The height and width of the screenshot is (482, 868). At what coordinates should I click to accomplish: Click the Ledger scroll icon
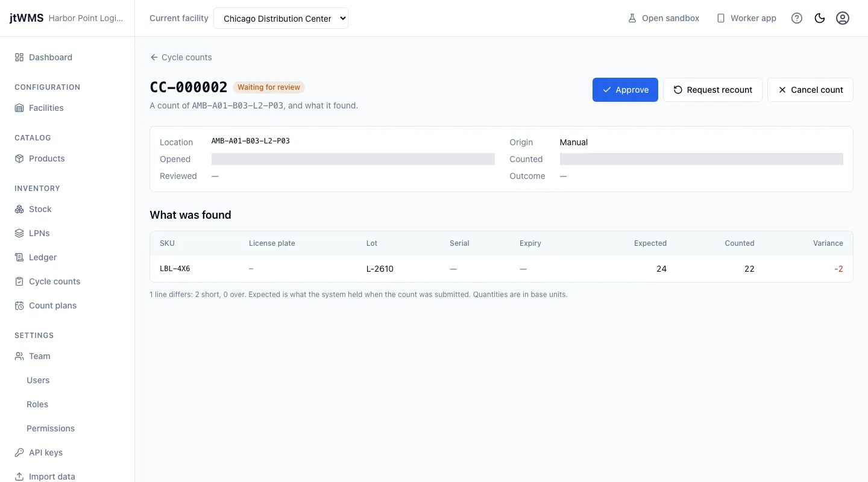[19, 257]
